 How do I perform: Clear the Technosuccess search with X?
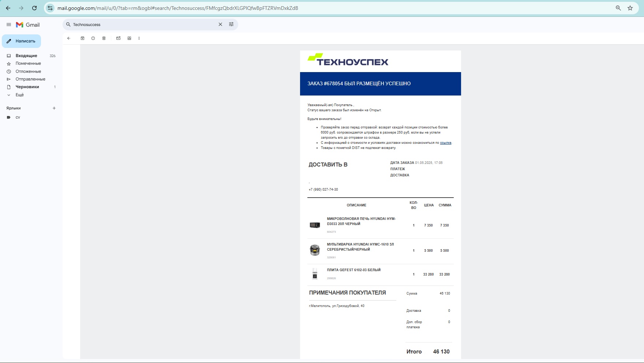tap(220, 25)
